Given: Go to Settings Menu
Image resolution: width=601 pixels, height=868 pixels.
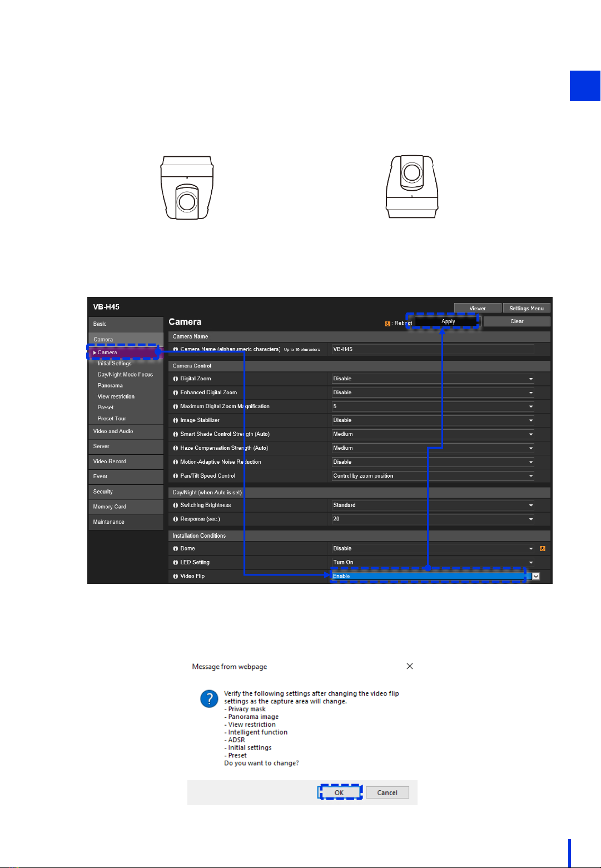Looking at the screenshot, I should [x=527, y=308].
